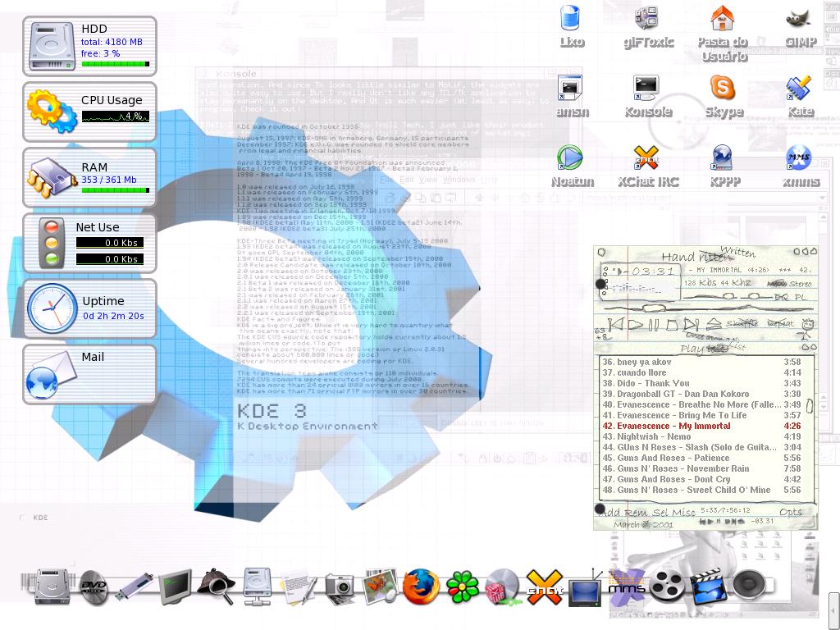Open the network drive icon in the dock

(257, 587)
